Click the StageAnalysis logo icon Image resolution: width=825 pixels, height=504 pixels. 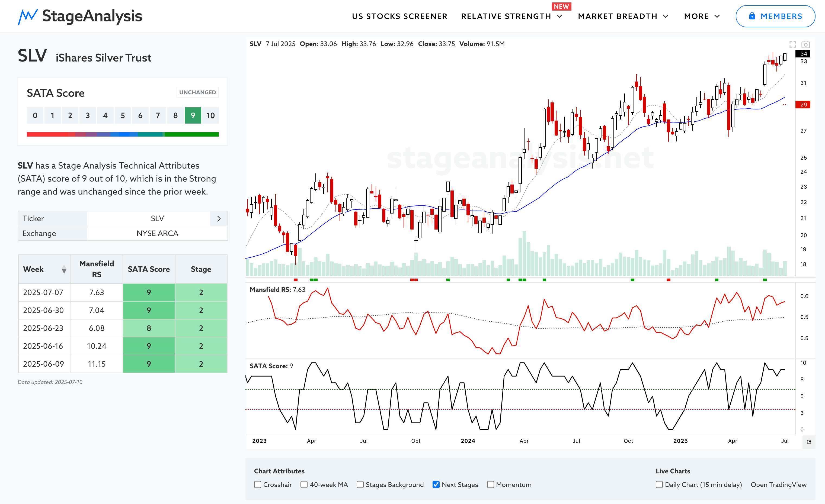27,16
